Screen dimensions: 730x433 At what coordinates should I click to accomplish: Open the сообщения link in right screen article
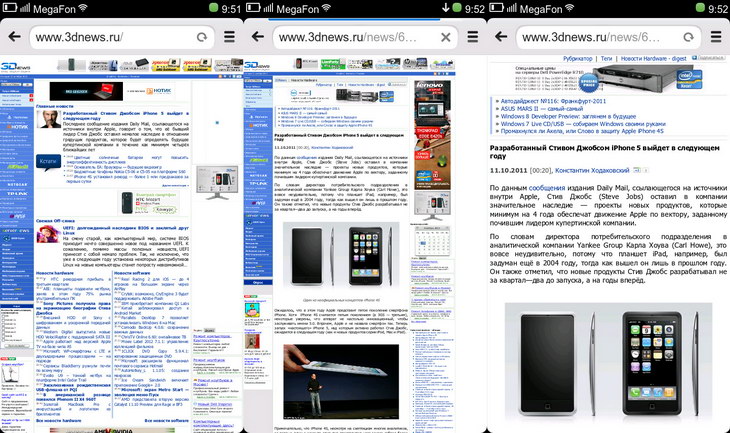pos(547,188)
